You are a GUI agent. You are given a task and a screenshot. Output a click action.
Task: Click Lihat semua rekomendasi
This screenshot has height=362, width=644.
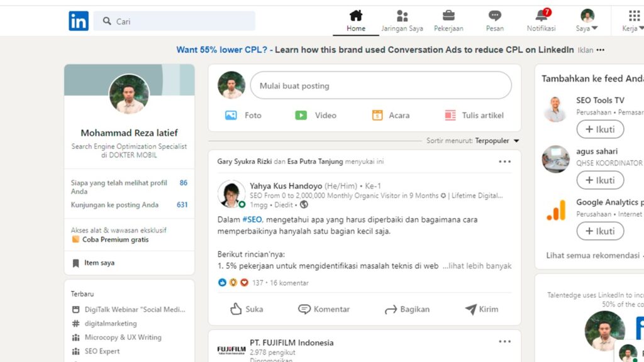592,256
